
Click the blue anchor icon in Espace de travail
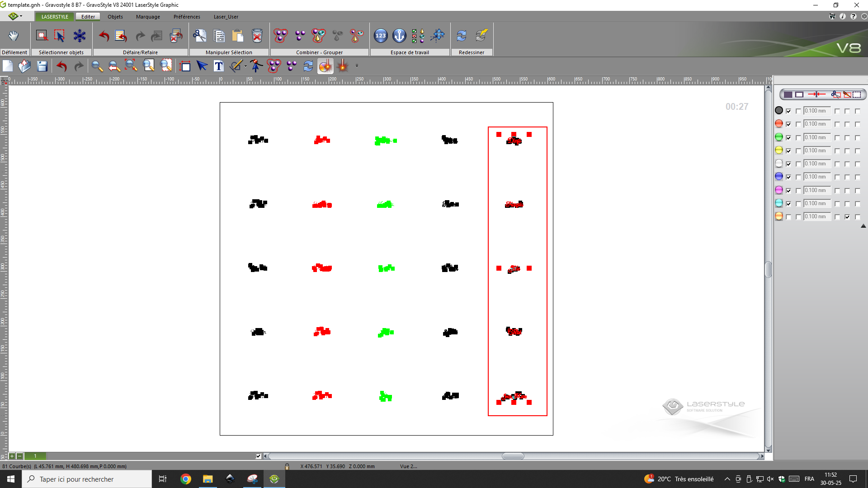399,36
